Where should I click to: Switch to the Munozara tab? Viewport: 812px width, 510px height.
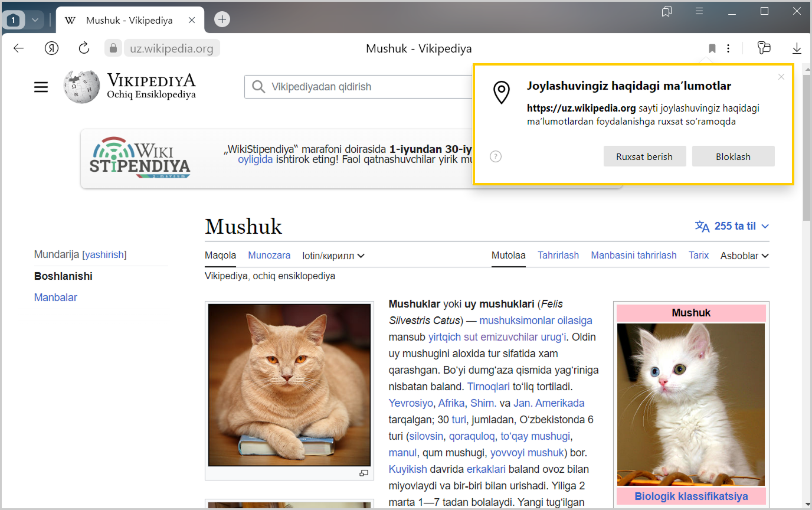point(269,256)
